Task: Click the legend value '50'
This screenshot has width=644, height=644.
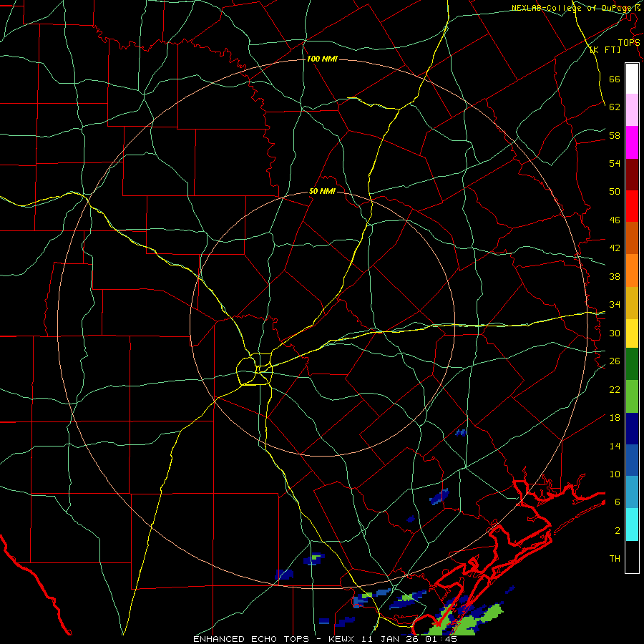Action: 615,192
